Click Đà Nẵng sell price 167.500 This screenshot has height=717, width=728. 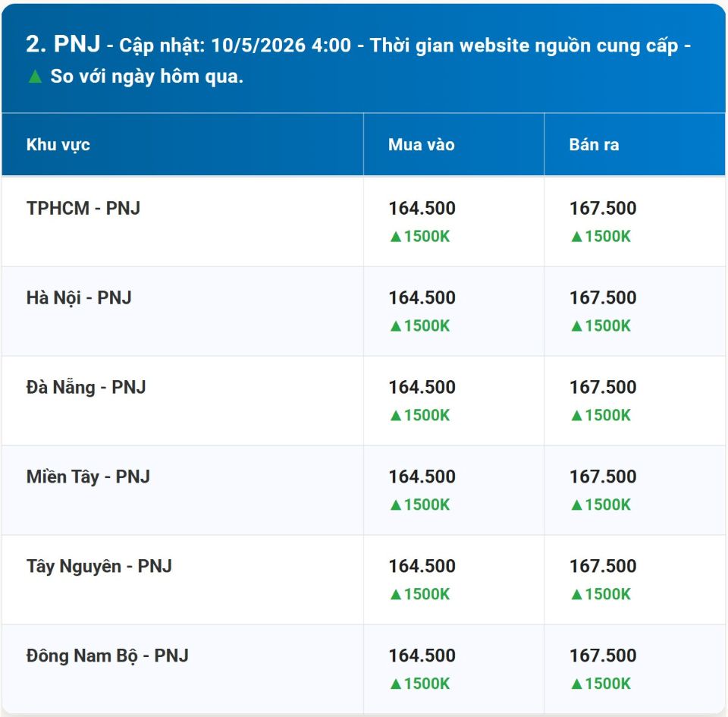point(603,387)
